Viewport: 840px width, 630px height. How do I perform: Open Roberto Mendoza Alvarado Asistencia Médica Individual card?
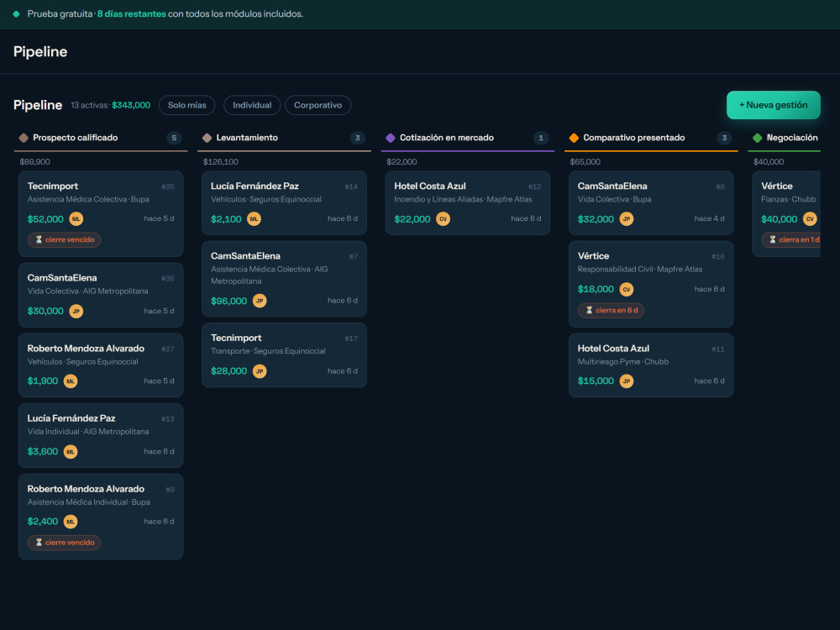pyautogui.click(x=101, y=517)
